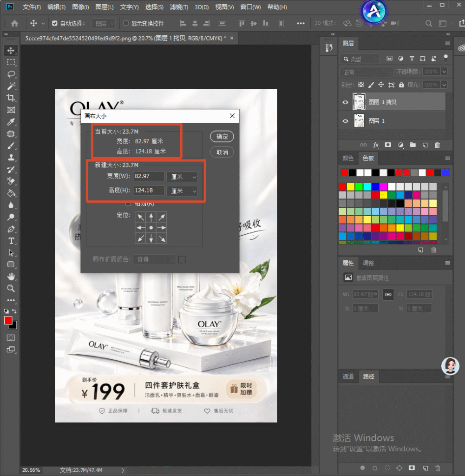Screen dimensions: 465x476
Task: Open the 滤镜(T) menu
Action: pos(179,7)
